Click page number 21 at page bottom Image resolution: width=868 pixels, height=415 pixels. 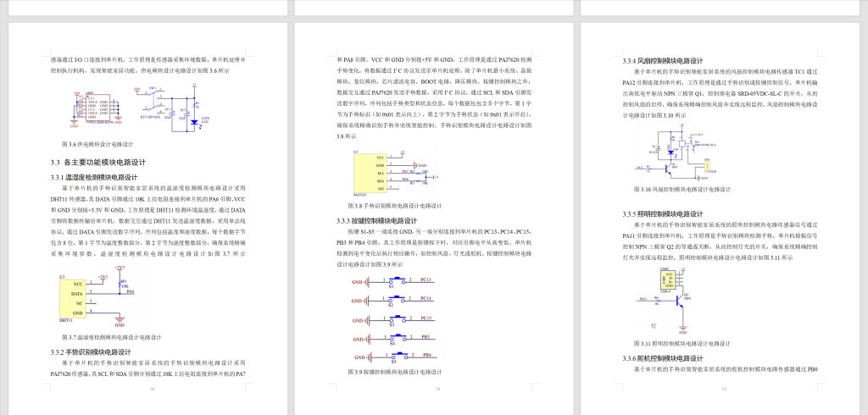pos(438,390)
